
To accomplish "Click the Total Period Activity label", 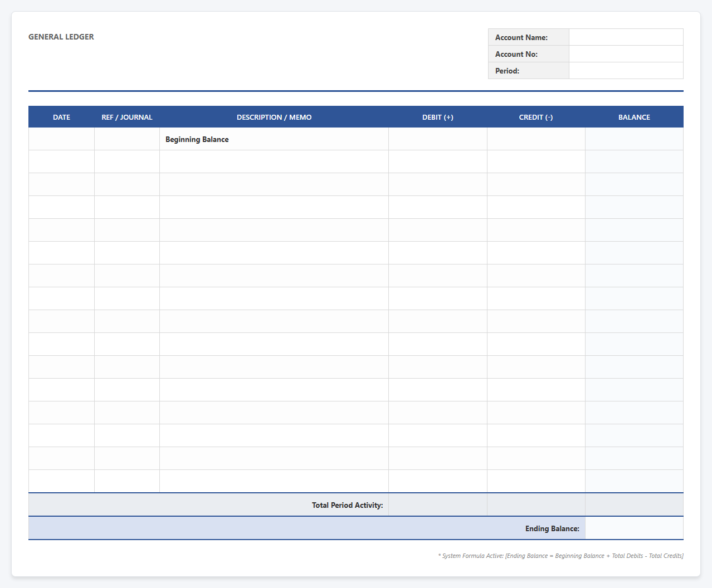I will pos(347,505).
